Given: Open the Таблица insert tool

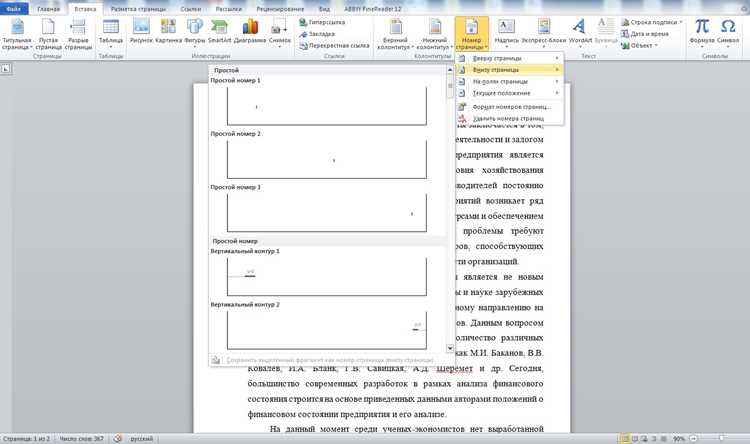Looking at the screenshot, I should [x=111, y=34].
